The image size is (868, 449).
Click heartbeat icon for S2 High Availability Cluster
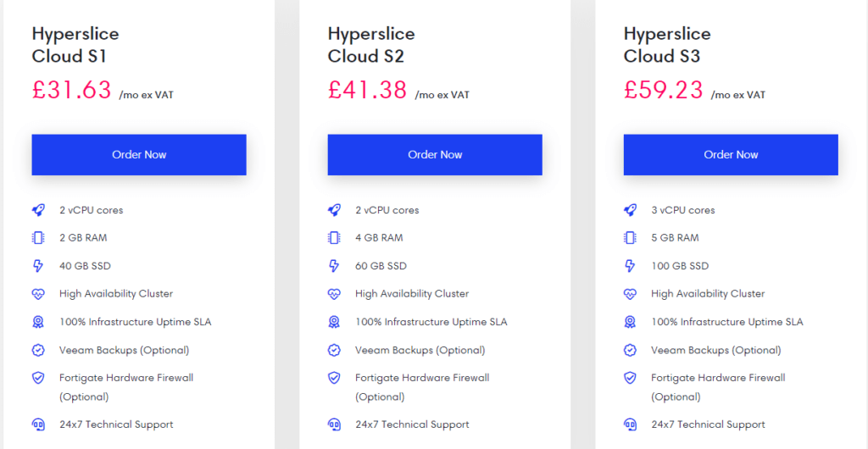click(334, 294)
